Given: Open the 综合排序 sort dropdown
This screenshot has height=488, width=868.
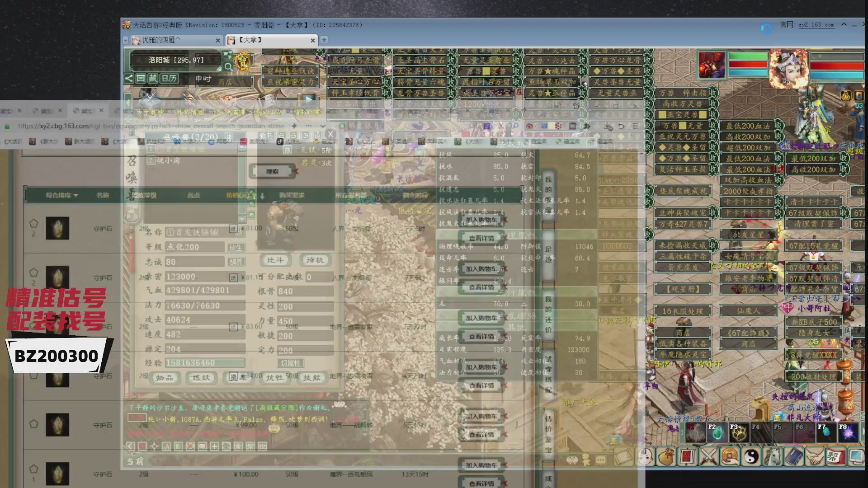Looking at the screenshot, I should click(61, 195).
